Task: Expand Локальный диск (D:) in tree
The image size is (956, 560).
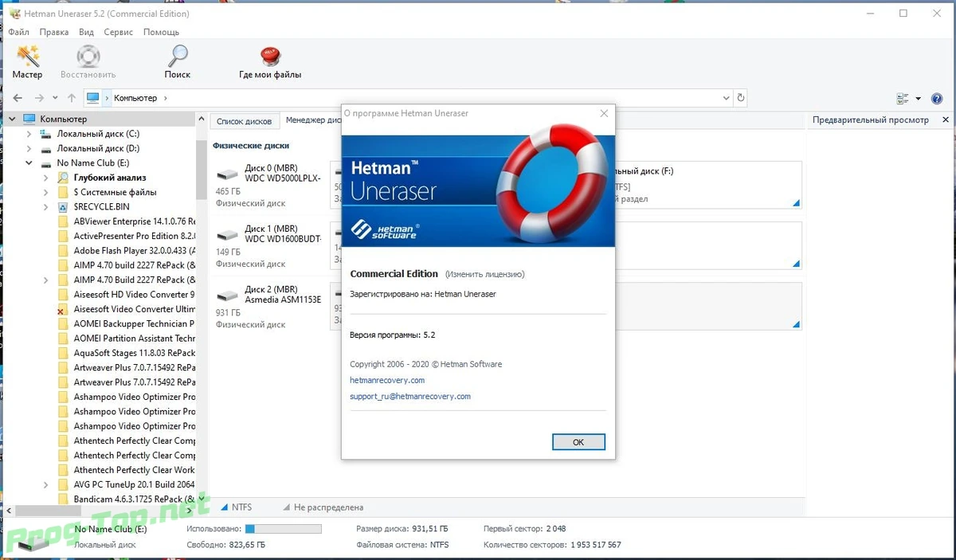Action: [x=29, y=148]
